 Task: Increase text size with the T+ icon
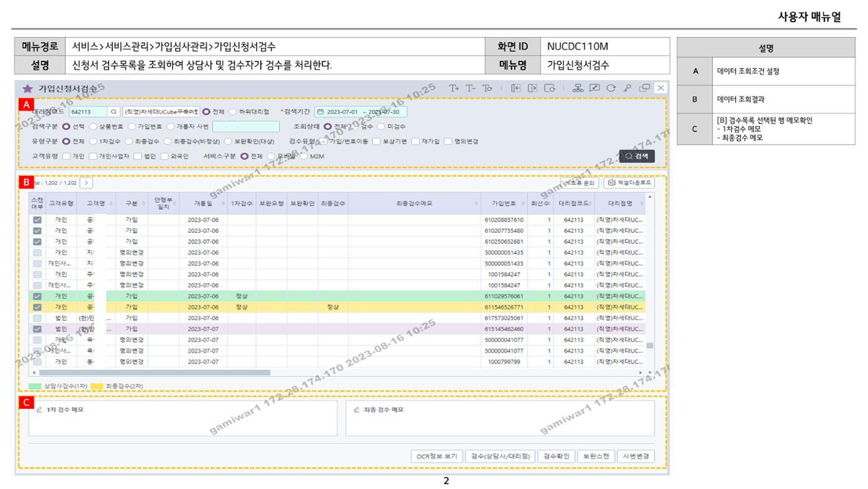455,88
